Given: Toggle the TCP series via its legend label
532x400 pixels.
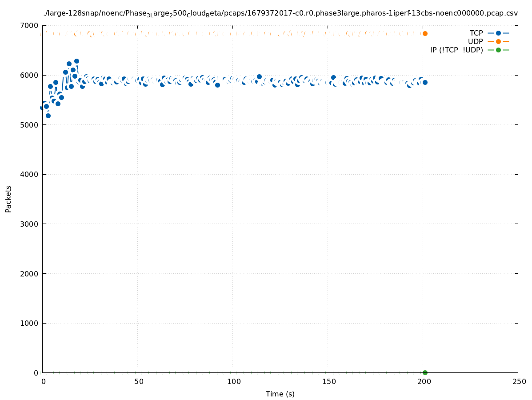Looking at the screenshot, I should 476,33.
